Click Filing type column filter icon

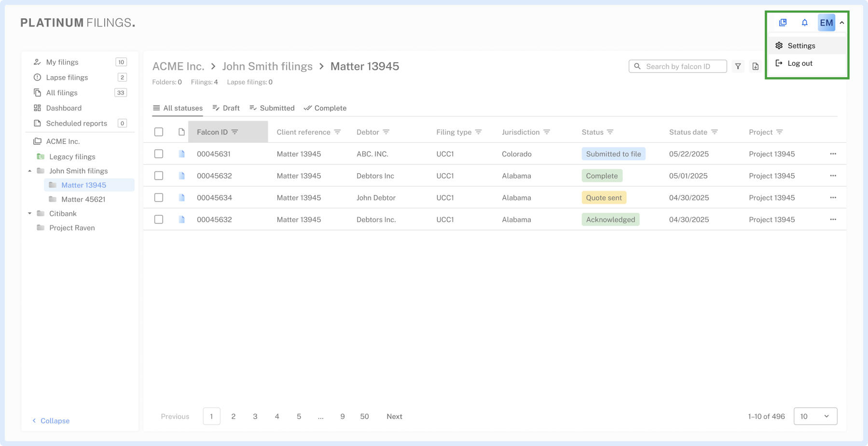click(x=479, y=132)
